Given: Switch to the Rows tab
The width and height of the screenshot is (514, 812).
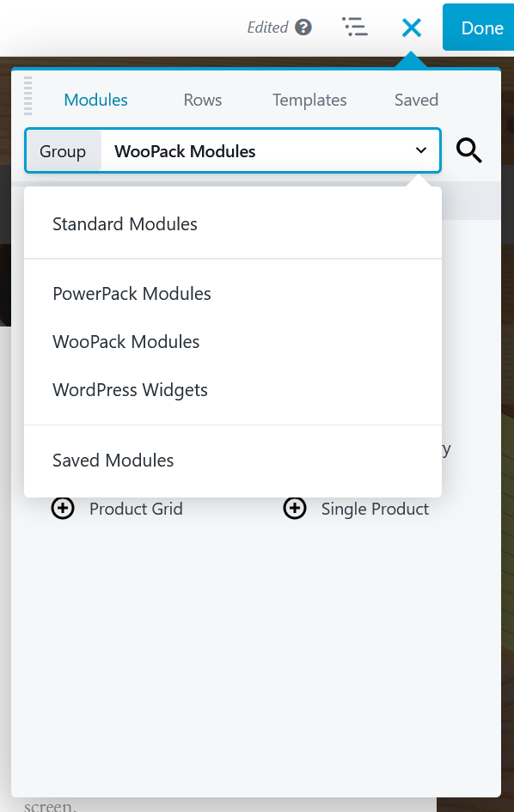Looking at the screenshot, I should [x=203, y=100].
